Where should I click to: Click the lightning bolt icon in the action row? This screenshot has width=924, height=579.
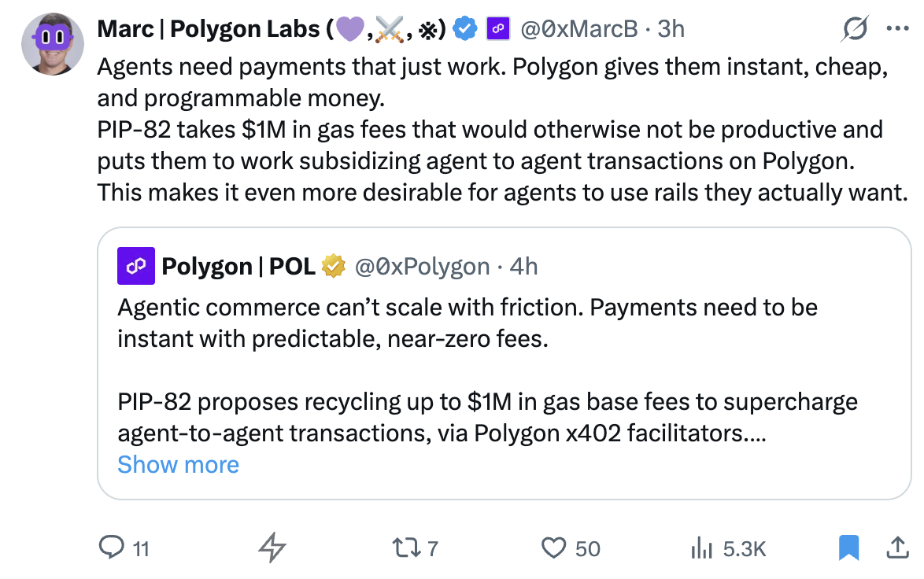coord(272,548)
